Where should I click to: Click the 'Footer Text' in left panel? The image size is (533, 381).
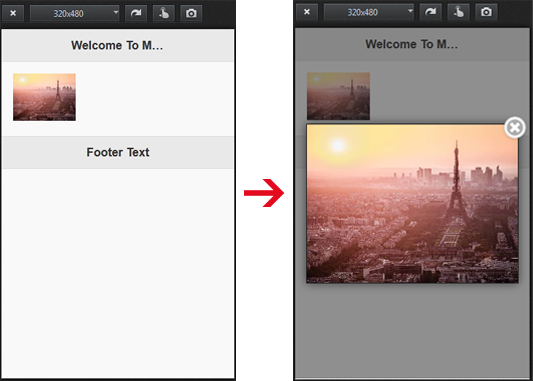pyautogui.click(x=118, y=152)
